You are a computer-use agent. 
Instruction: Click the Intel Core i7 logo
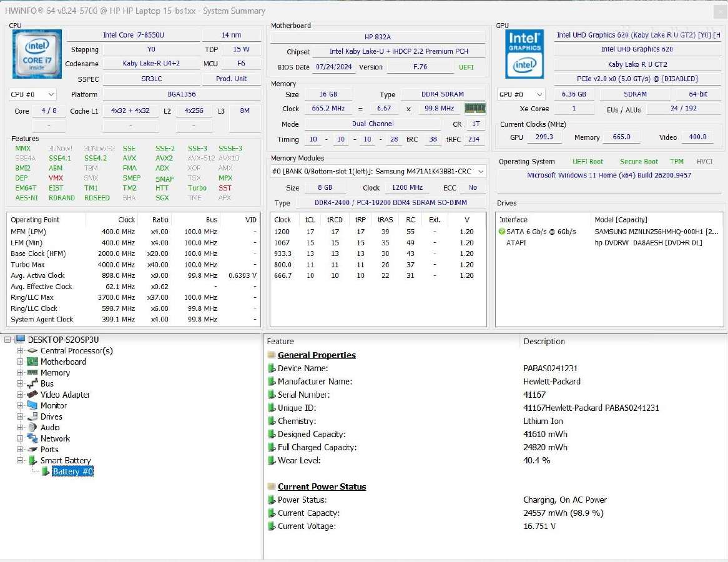point(37,54)
